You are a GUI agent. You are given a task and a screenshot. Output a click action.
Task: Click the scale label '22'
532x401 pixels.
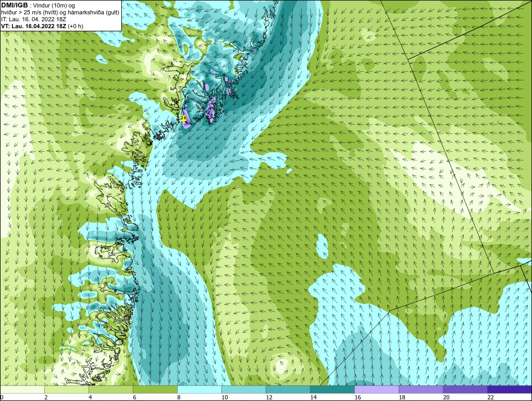tap(491, 398)
